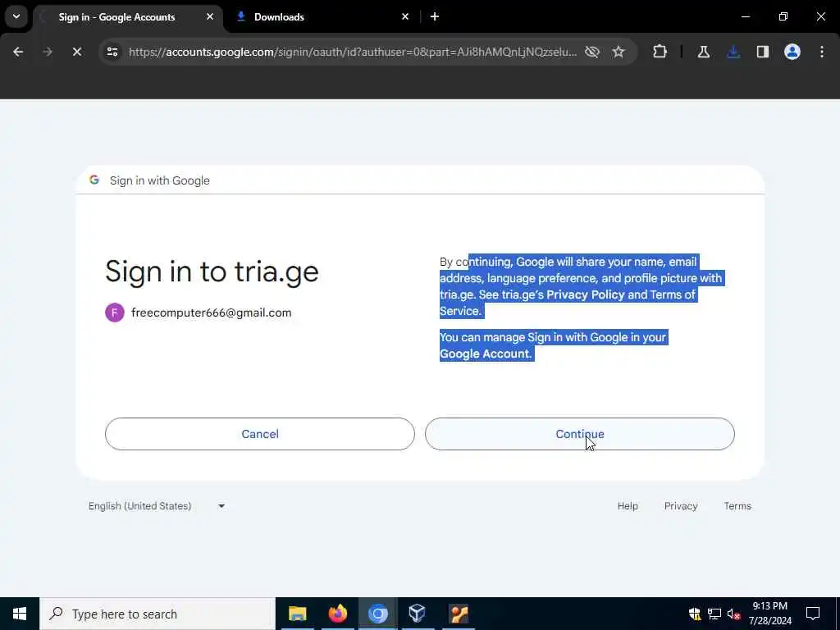Open the Terms of Service link
This screenshot has height=630, width=840.
point(568,303)
